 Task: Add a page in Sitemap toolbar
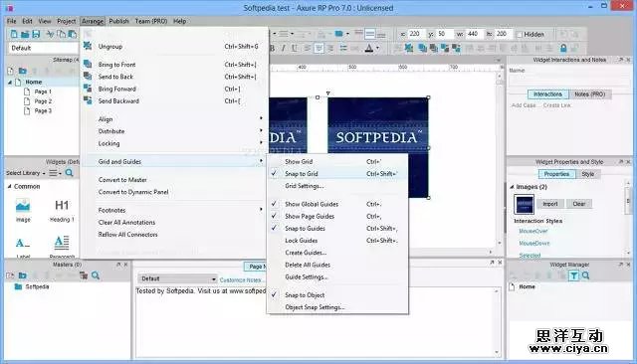pyautogui.click(x=11, y=71)
